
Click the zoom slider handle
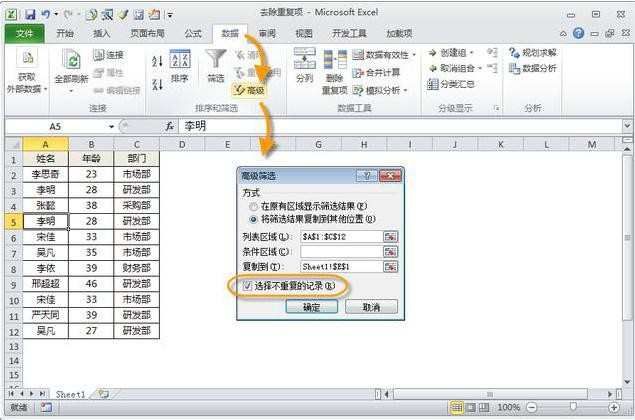pos(573,406)
